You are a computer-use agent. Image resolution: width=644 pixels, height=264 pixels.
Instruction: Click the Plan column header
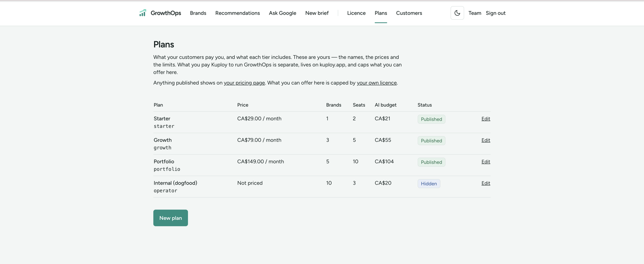(158, 105)
